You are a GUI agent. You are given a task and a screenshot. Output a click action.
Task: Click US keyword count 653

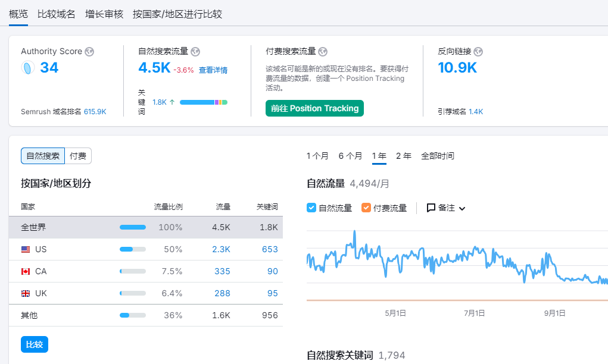pyautogui.click(x=270, y=249)
